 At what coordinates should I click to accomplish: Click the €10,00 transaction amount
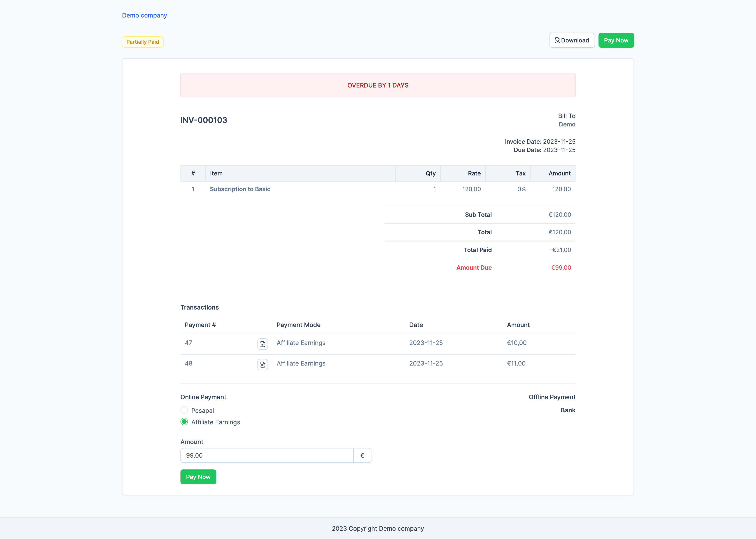516,343
